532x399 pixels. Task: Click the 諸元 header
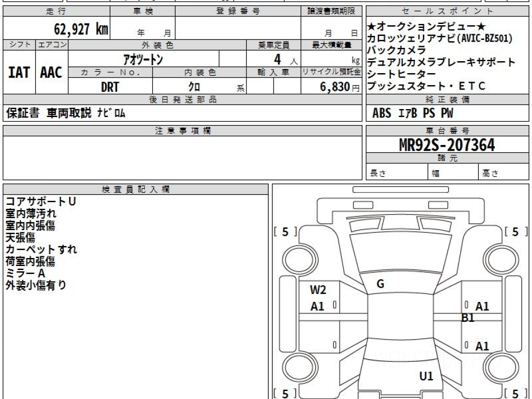[x=447, y=158]
